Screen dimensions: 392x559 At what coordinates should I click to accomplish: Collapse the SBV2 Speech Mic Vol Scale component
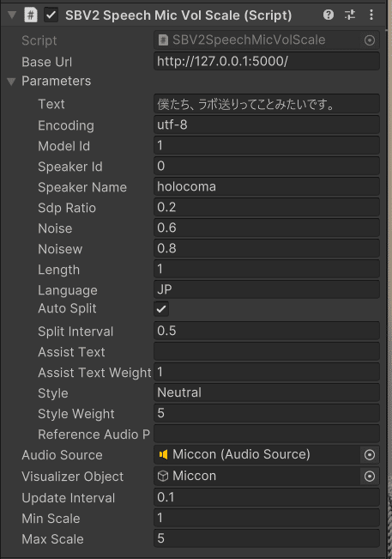point(12,15)
